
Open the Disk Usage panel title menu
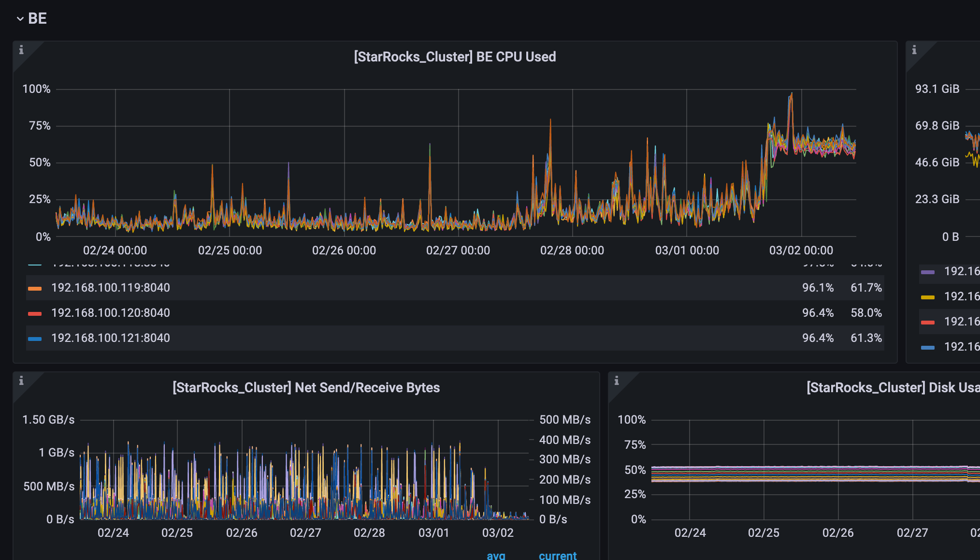click(892, 387)
